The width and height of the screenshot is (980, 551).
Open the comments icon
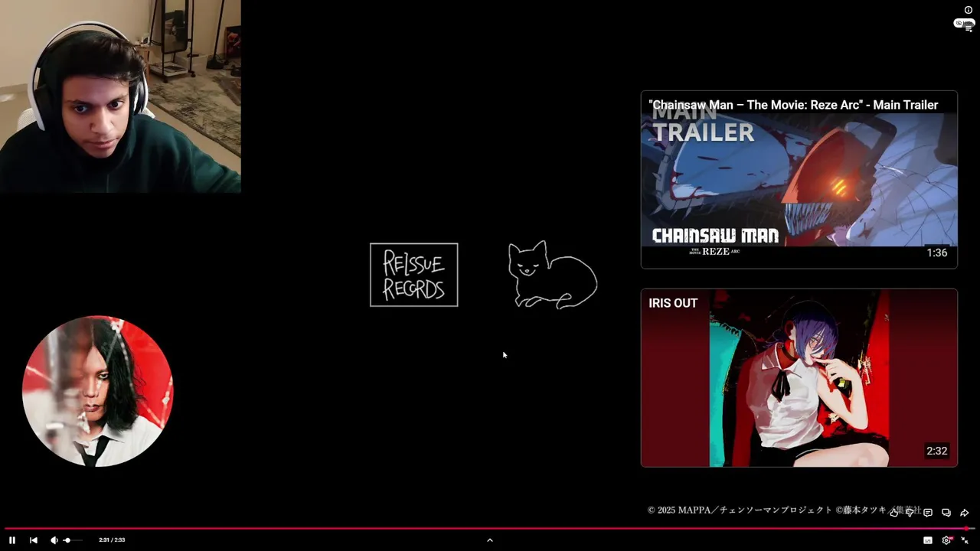click(928, 513)
